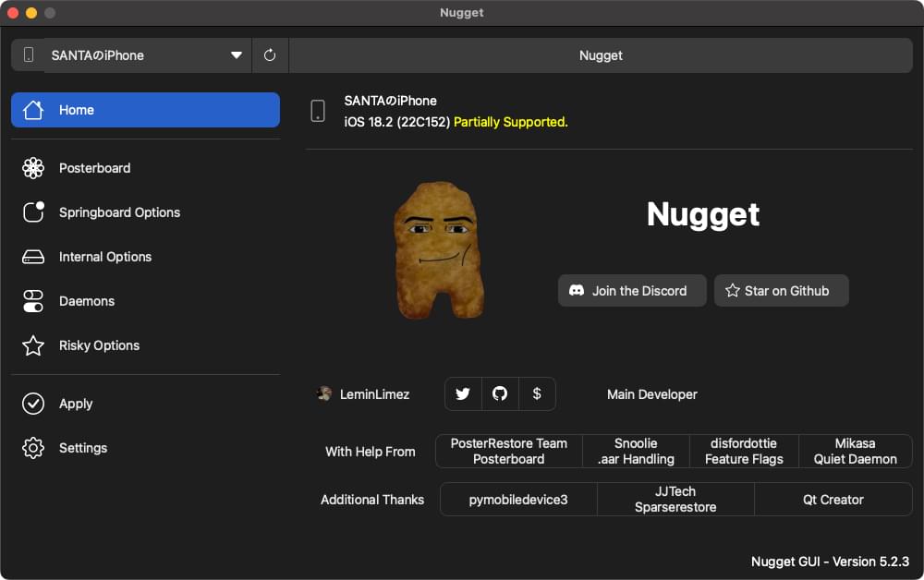The image size is (924, 580).
Task: Click the 'Main Developer' label
Action: coord(651,394)
